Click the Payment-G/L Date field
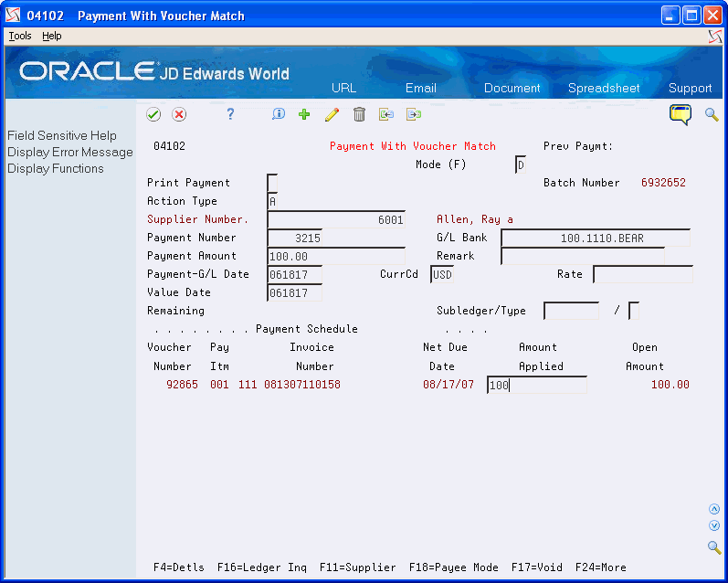This screenshot has width=728, height=583. click(x=295, y=274)
